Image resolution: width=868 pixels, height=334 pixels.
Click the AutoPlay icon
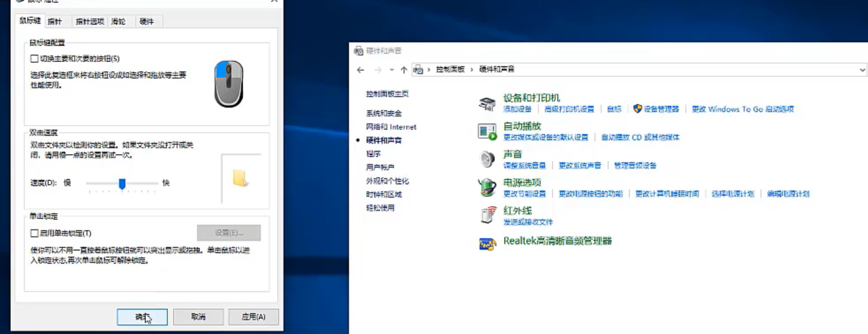[487, 132]
